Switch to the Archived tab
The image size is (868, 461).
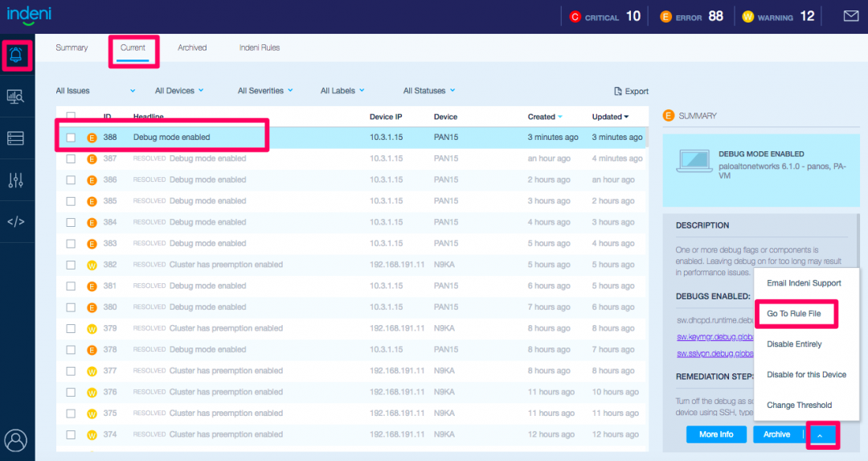click(192, 48)
